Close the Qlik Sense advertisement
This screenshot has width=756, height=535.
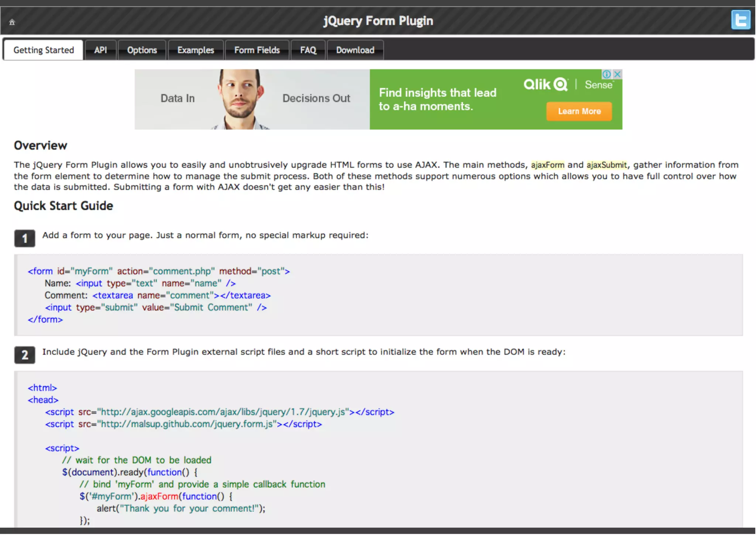(x=617, y=74)
